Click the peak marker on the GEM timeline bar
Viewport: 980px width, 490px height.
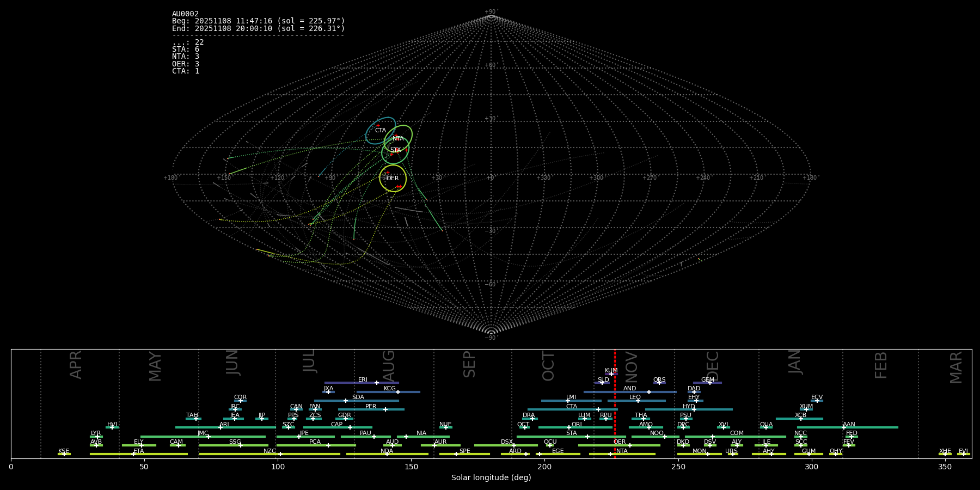tap(709, 383)
